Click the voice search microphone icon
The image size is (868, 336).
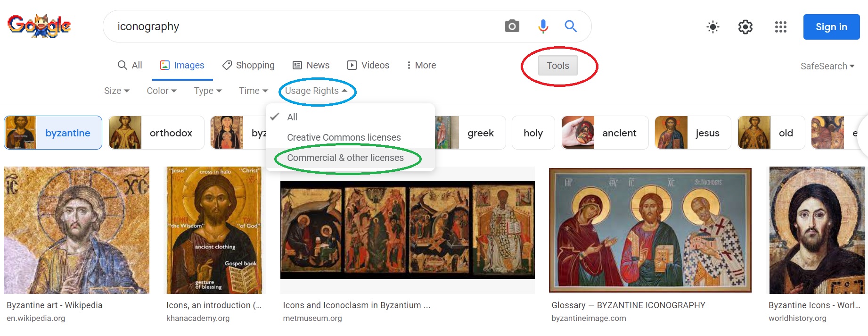pyautogui.click(x=543, y=26)
